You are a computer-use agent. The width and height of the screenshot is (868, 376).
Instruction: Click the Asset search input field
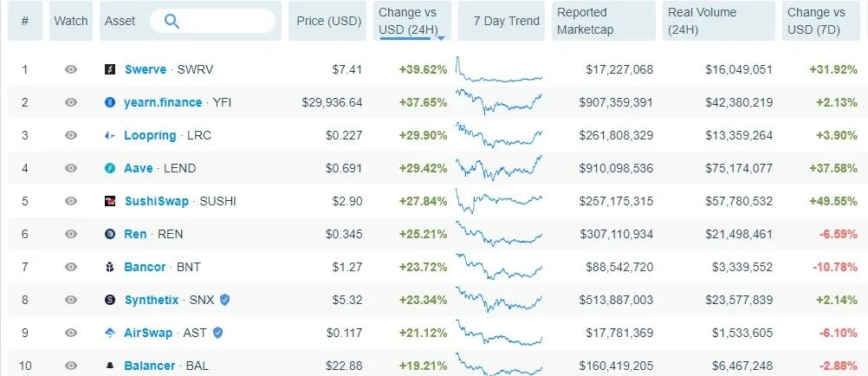(x=212, y=21)
